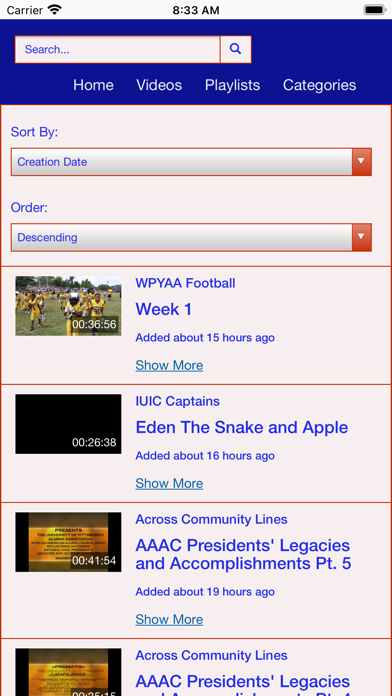This screenshot has height=696, width=392.
Task: Open the Eden The Snake and Apple title
Action: (x=242, y=427)
